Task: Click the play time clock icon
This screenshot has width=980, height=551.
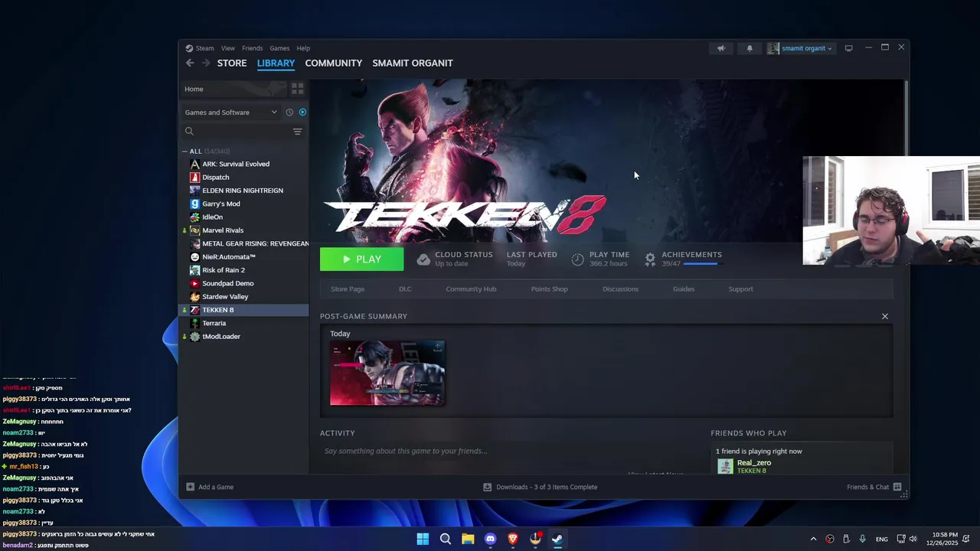Action: [x=578, y=259]
